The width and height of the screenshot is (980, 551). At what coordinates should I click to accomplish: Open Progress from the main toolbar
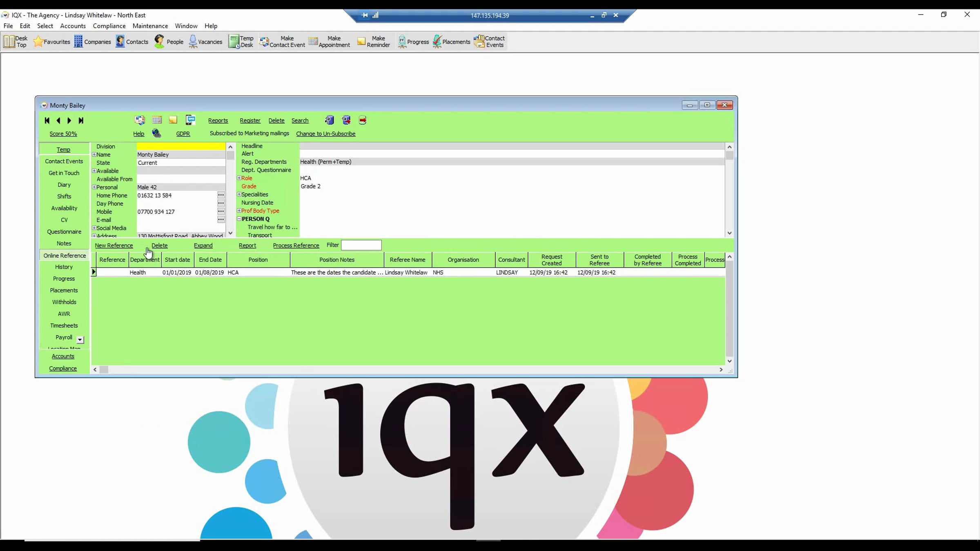tap(413, 42)
